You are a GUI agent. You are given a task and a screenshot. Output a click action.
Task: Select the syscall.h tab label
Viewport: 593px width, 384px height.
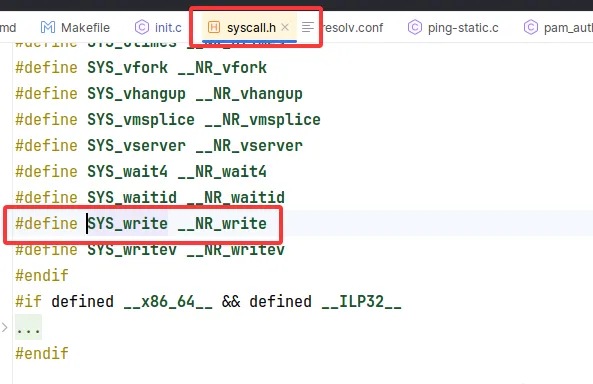pyautogui.click(x=251, y=28)
